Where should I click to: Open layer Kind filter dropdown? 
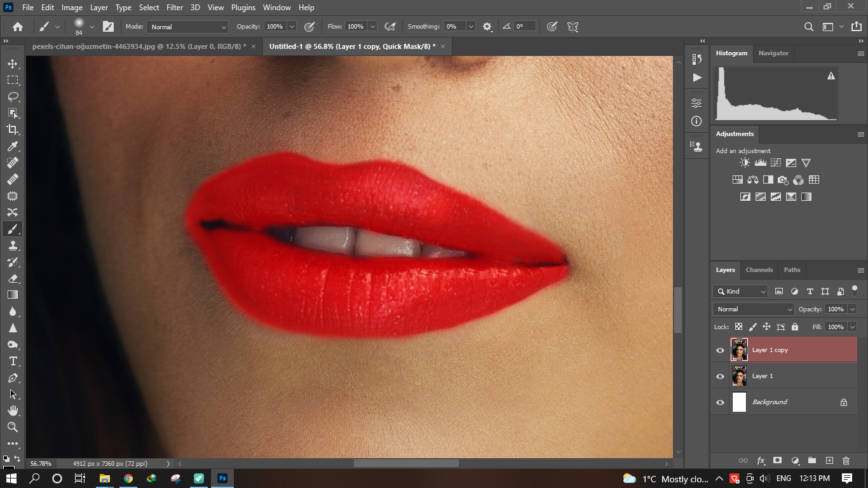coord(741,291)
